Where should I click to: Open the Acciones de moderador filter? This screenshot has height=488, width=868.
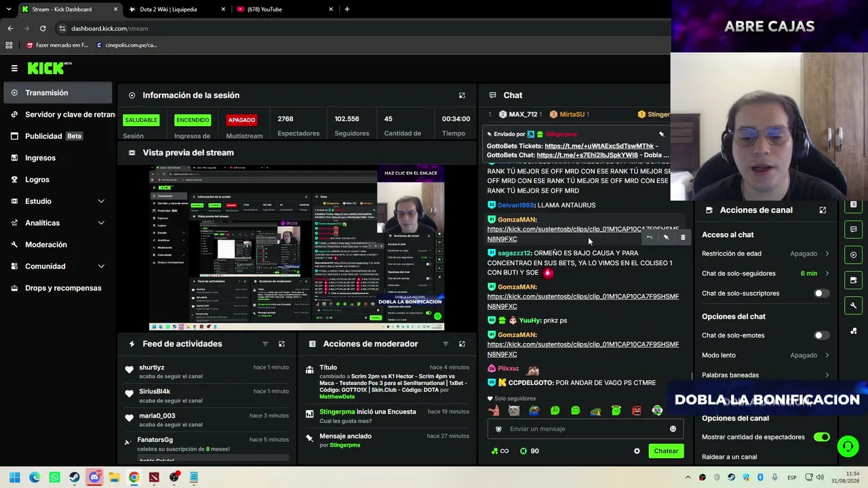pos(446,344)
